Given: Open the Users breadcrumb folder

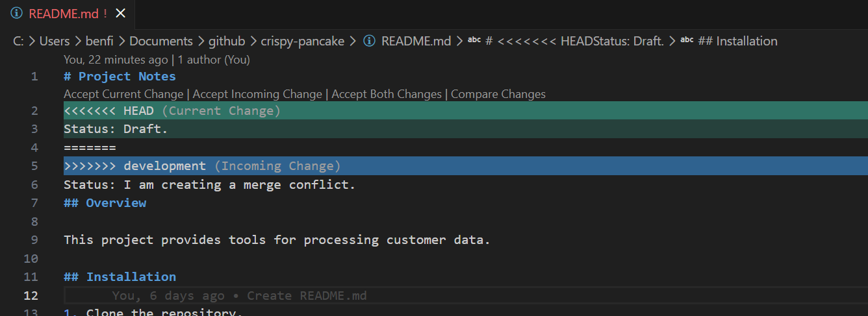Looking at the screenshot, I should [x=55, y=41].
